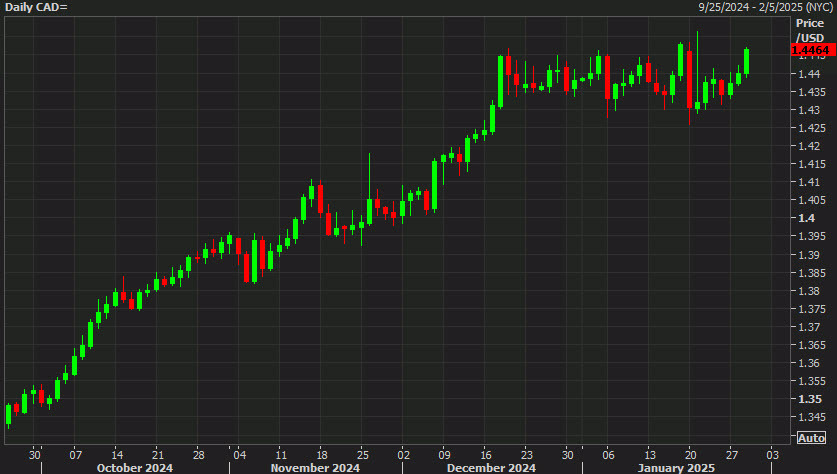This screenshot has height=474, width=837.
Task: Click the 04 date tick in November
Action: [x=240, y=455]
